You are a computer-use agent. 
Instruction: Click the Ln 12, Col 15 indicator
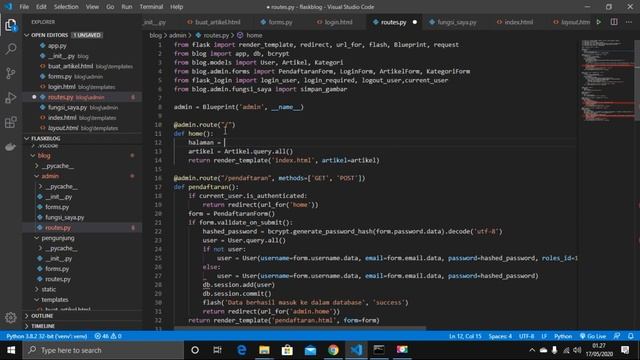pyautogui.click(x=465, y=336)
